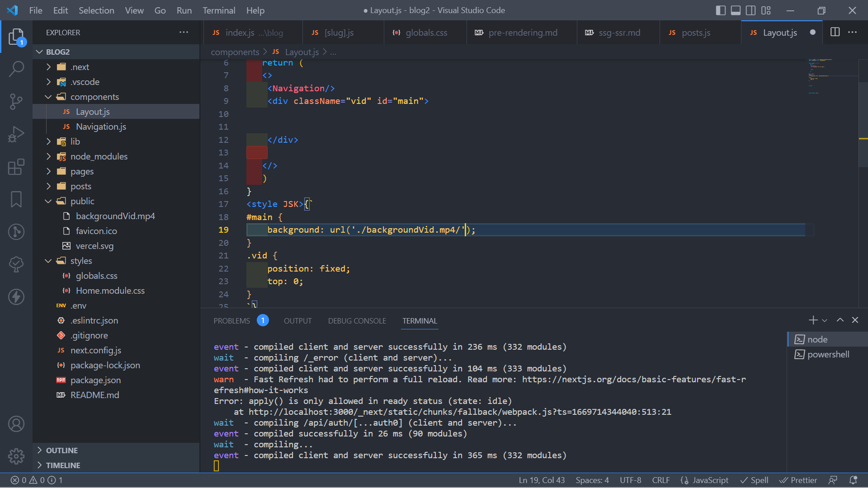Open the Terminal menu
The width and height of the screenshot is (868, 488).
point(219,10)
